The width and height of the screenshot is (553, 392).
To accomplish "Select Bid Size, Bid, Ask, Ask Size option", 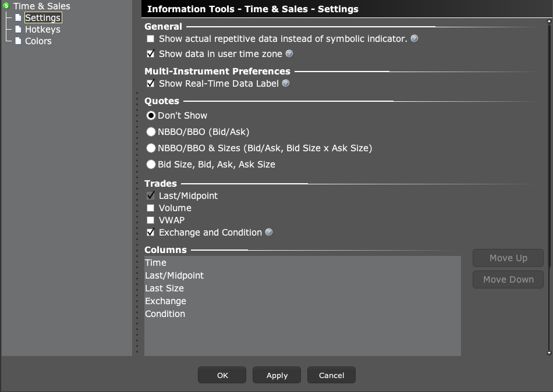I will (151, 164).
